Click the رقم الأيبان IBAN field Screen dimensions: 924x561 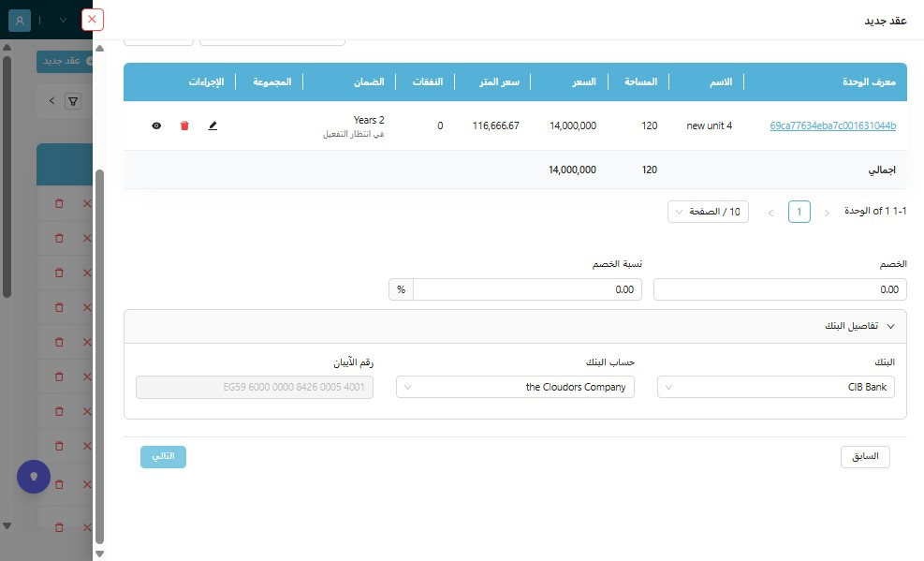point(255,387)
